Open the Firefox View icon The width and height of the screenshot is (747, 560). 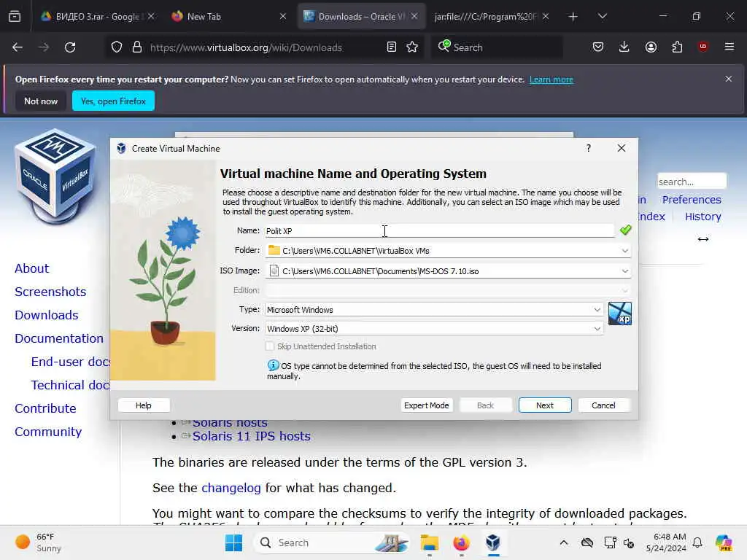[15, 17]
